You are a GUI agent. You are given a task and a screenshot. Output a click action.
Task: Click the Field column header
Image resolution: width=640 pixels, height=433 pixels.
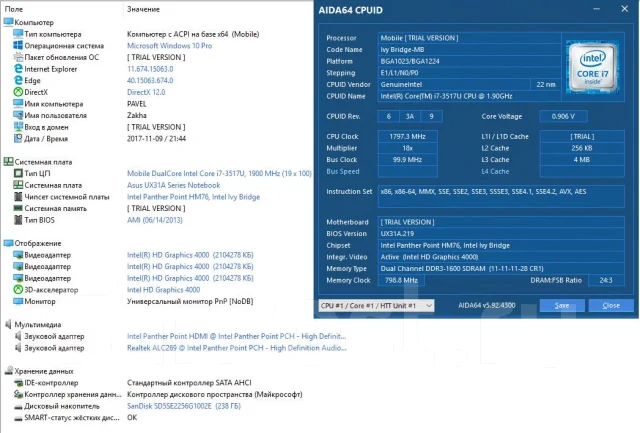pos(13,9)
